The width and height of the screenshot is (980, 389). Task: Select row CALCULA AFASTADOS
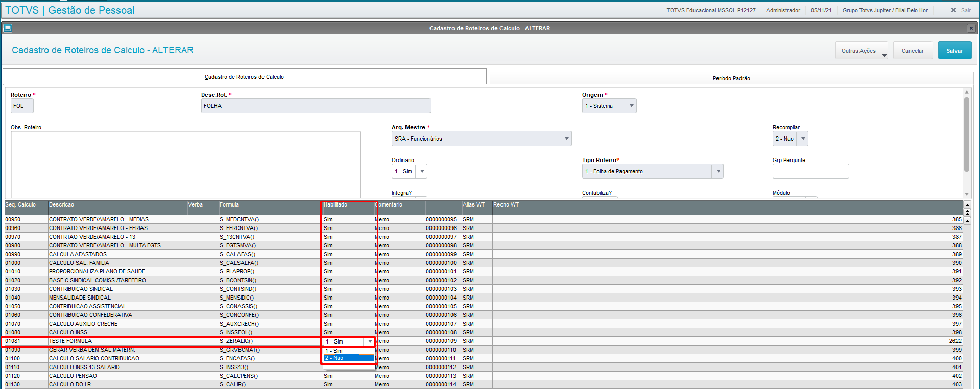point(483,255)
